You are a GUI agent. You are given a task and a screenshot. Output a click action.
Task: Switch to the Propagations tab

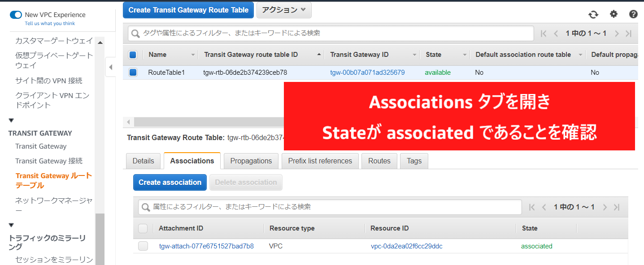tap(251, 161)
